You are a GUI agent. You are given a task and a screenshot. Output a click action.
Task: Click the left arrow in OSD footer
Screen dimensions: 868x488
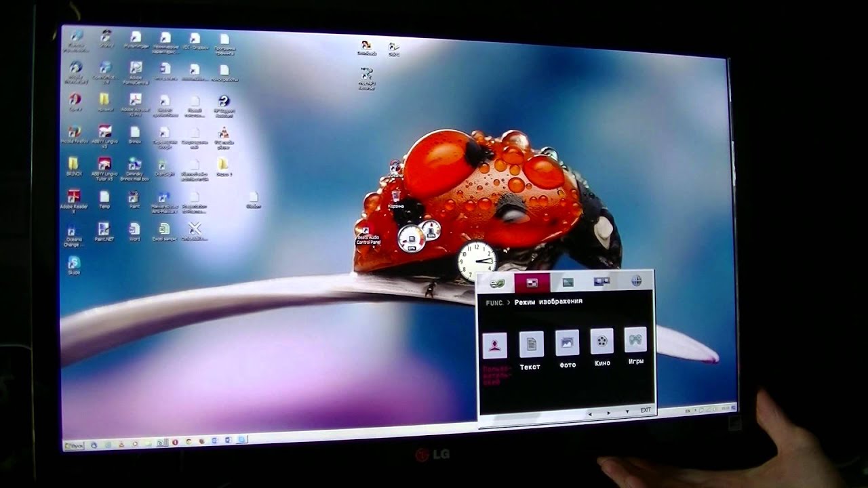click(590, 413)
